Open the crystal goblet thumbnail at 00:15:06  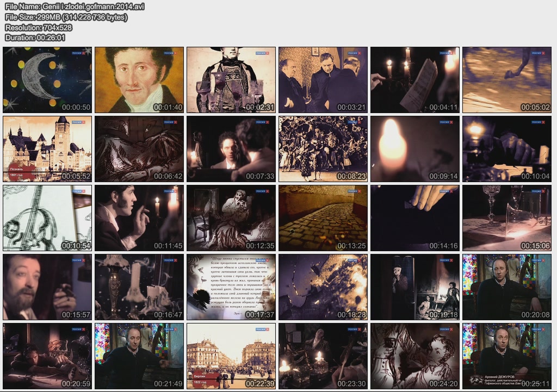(507, 218)
